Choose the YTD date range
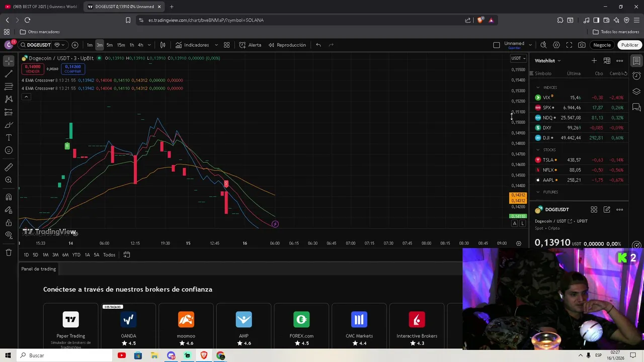Screen dimensions: 644x362 coord(76,255)
